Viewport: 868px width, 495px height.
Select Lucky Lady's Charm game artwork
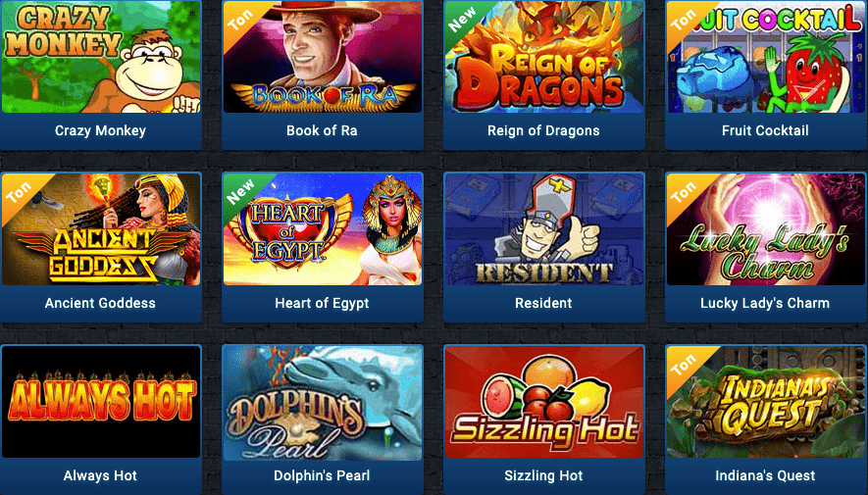(x=766, y=229)
